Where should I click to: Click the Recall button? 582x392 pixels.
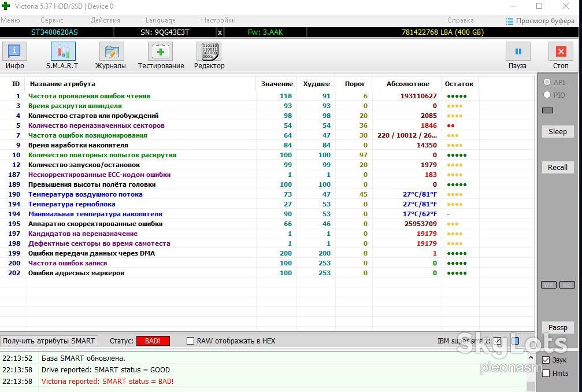coord(558,167)
